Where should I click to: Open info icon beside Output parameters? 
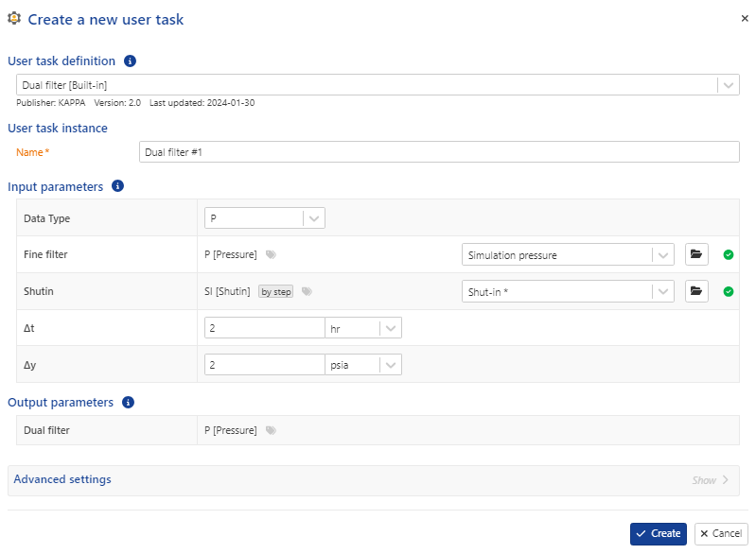pyautogui.click(x=128, y=402)
